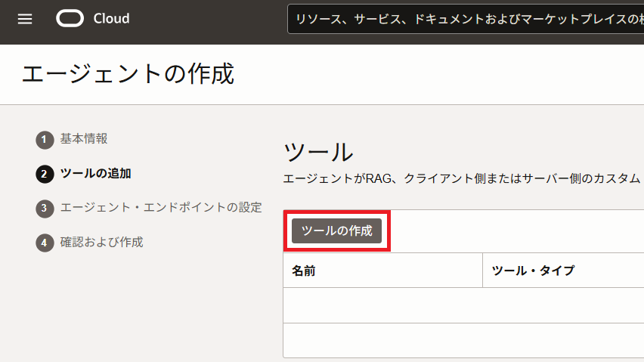Click the Oracle Cloud logo
Viewport: 644px width, 362px height.
pos(70,18)
